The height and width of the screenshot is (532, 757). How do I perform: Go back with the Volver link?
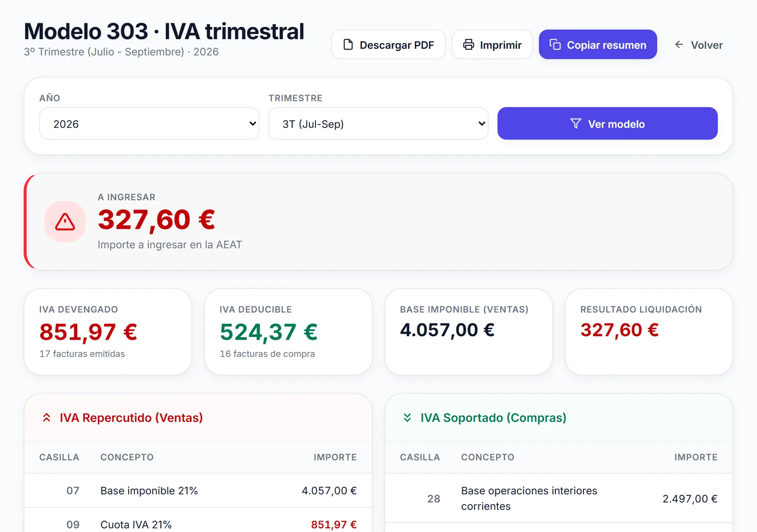click(x=698, y=45)
